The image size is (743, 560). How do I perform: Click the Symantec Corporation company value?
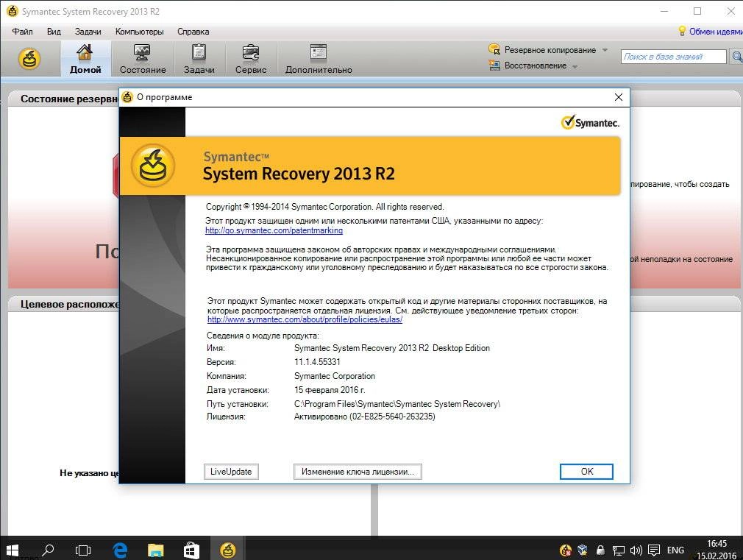pyautogui.click(x=335, y=376)
